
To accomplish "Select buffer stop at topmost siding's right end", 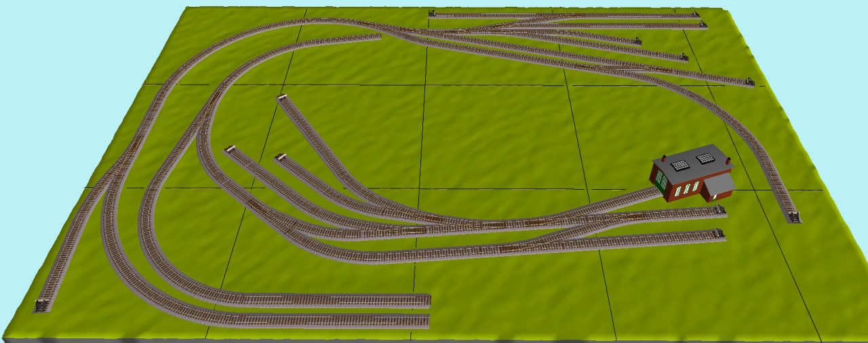I will click(x=695, y=14).
